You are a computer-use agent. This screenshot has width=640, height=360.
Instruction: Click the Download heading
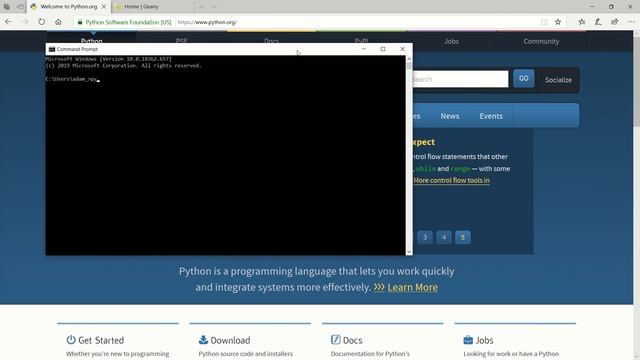coord(230,340)
